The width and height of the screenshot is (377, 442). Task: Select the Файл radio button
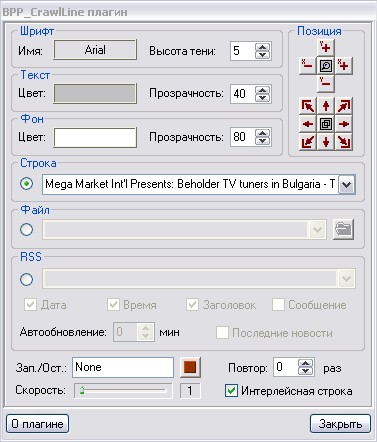pyautogui.click(x=27, y=229)
